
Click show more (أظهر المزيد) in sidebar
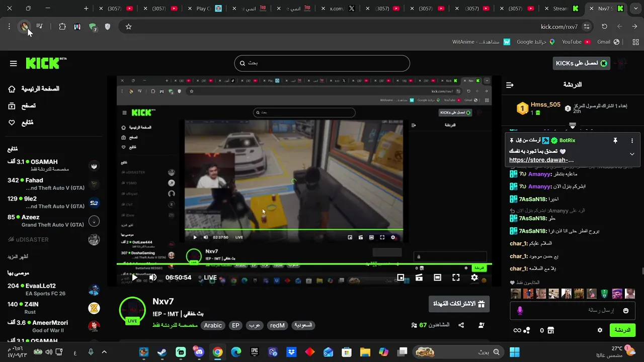click(x=18, y=257)
